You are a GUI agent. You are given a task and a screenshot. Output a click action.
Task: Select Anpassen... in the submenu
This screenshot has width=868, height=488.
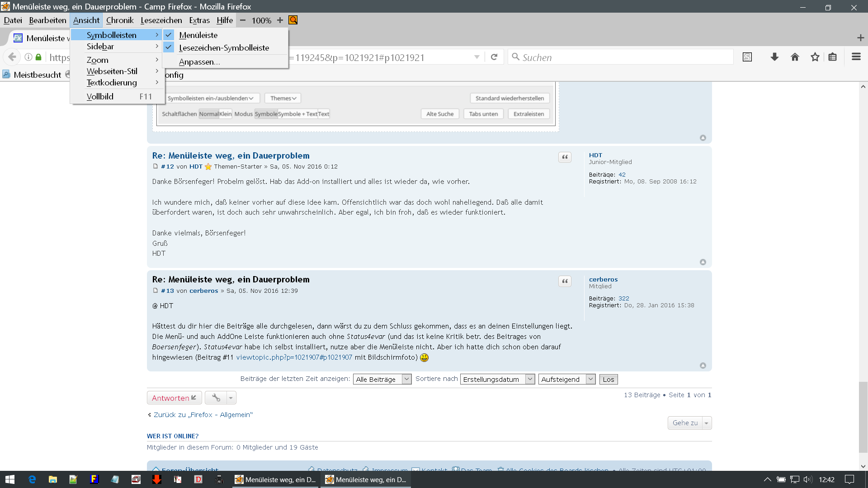click(x=199, y=62)
